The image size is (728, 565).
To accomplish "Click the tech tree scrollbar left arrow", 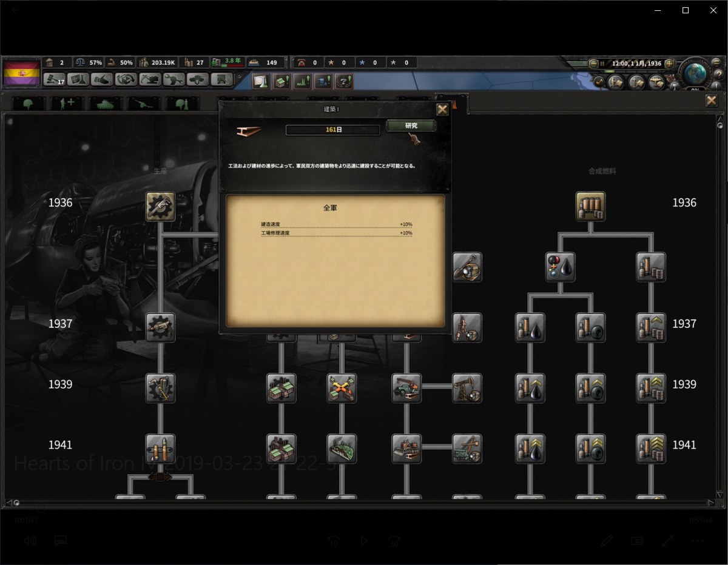I will (8, 503).
